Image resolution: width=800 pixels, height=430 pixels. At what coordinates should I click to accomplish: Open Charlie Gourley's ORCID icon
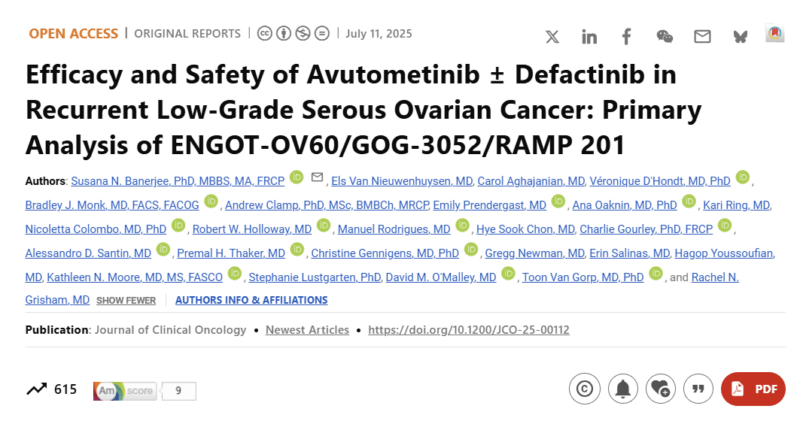[x=725, y=225]
